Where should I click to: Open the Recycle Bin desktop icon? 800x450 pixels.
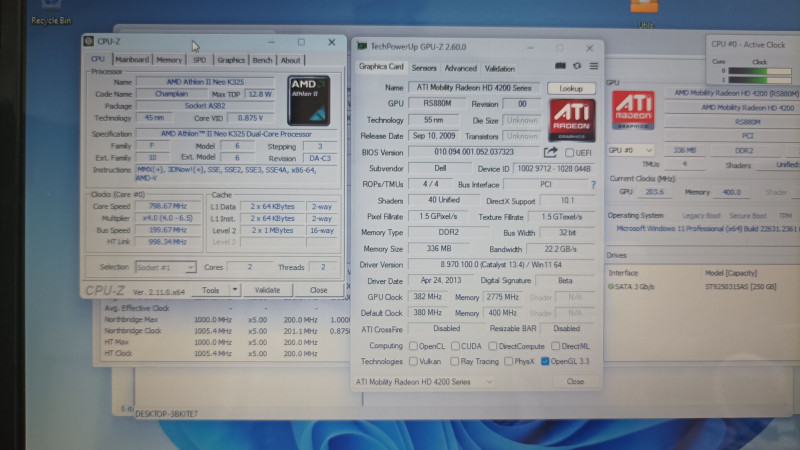pos(51,12)
